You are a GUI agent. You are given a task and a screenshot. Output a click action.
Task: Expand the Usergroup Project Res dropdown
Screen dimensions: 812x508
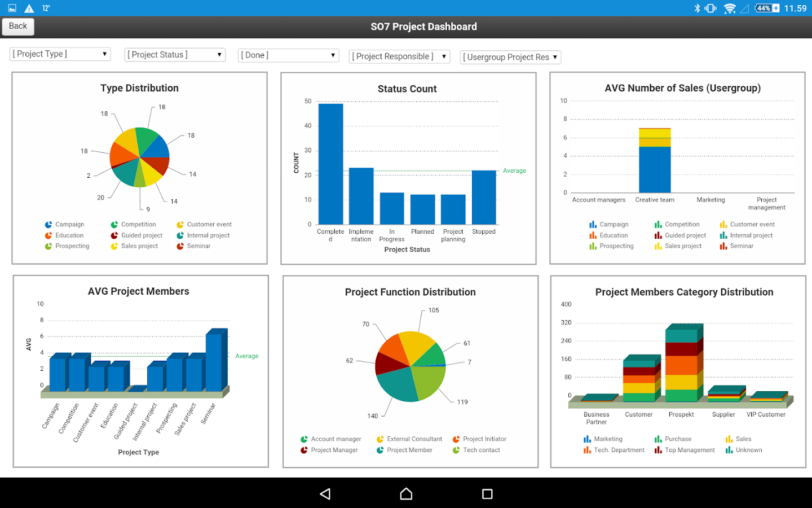point(510,57)
